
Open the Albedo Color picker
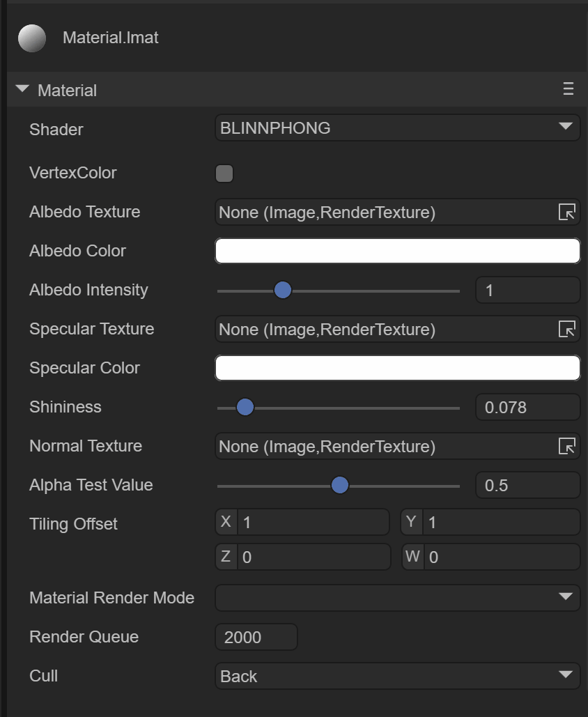pyautogui.click(x=397, y=252)
